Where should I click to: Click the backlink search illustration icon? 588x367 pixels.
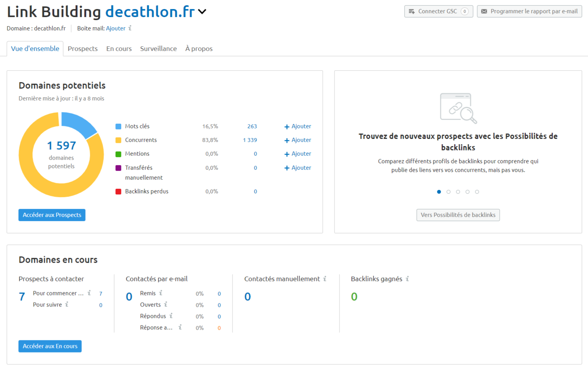coord(458,108)
